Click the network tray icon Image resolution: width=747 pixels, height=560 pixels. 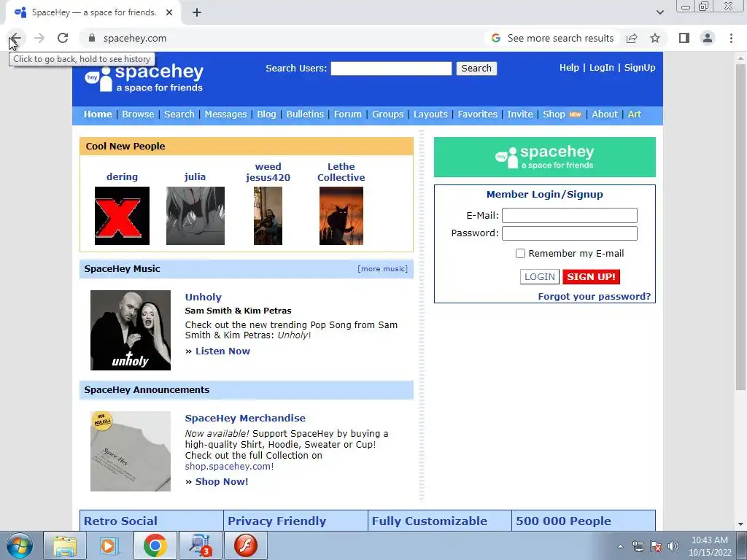tap(638, 546)
